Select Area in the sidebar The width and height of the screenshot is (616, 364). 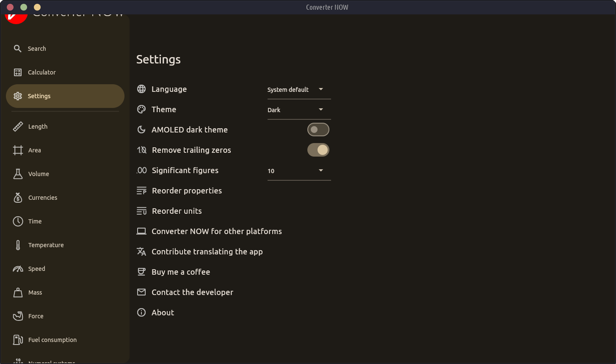(65, 150)
